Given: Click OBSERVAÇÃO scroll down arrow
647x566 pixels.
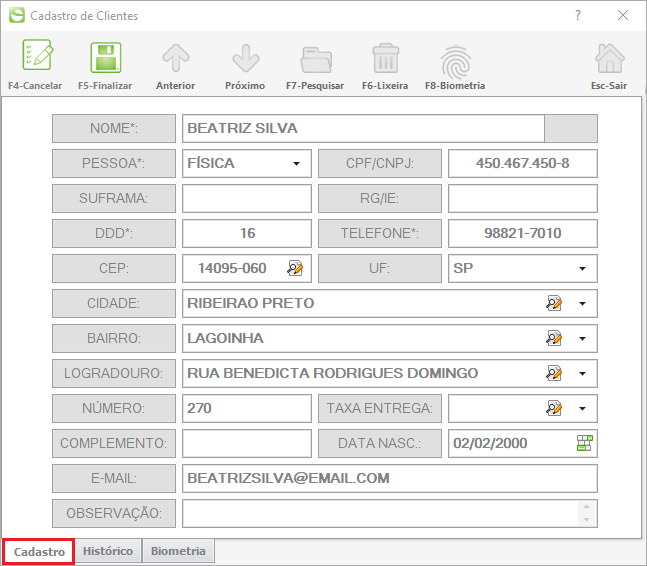Looking at the screenshot, I should (586, 520).
